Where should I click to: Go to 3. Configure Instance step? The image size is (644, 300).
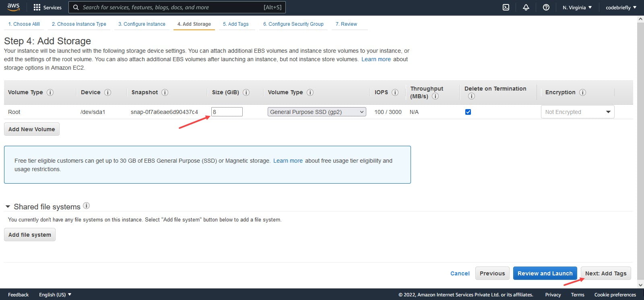(x=142, y=24)
